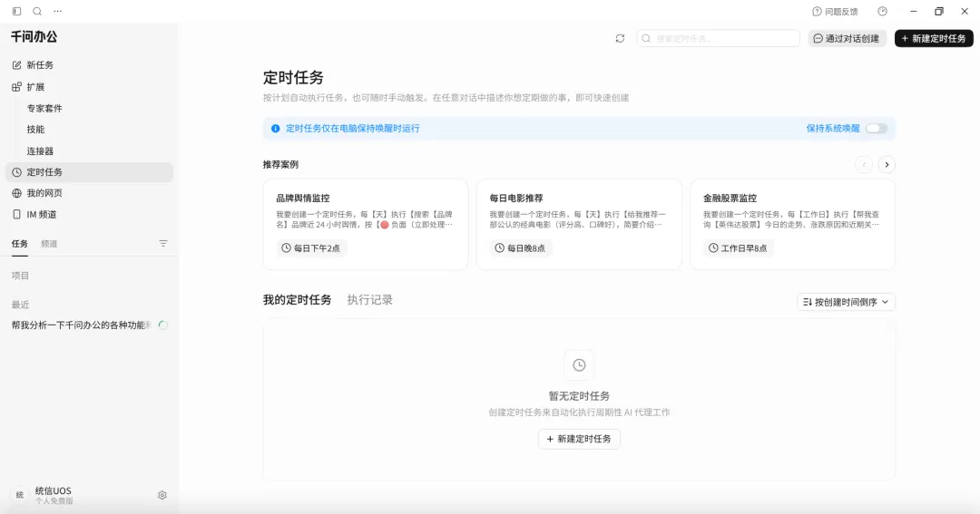This screenshot has width=980, height=514.
Task: Focus the 搜索定时任务 search field
Action: (x=719, y=38)
